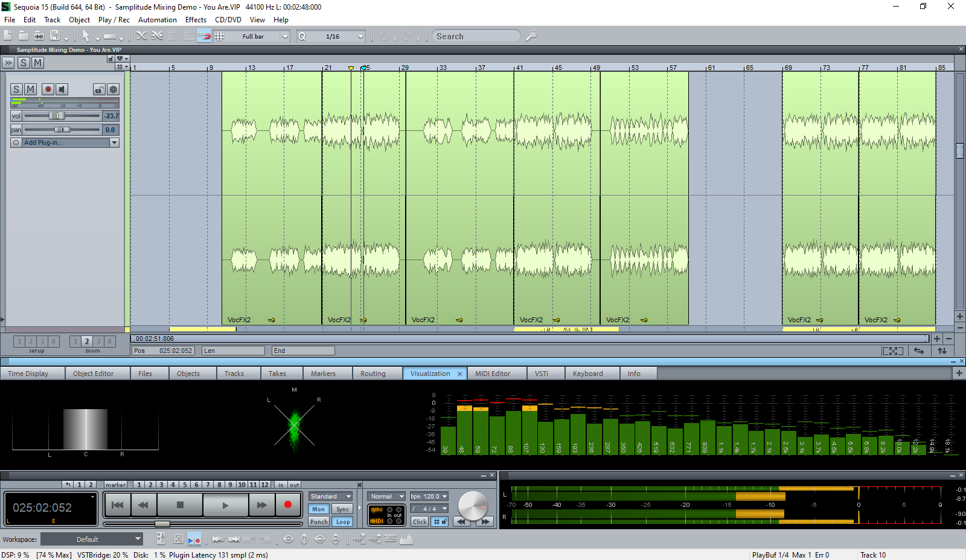This screenshot has width=966, height=560.
Task: Click the Sync button
Action: (x=343, y=509)
